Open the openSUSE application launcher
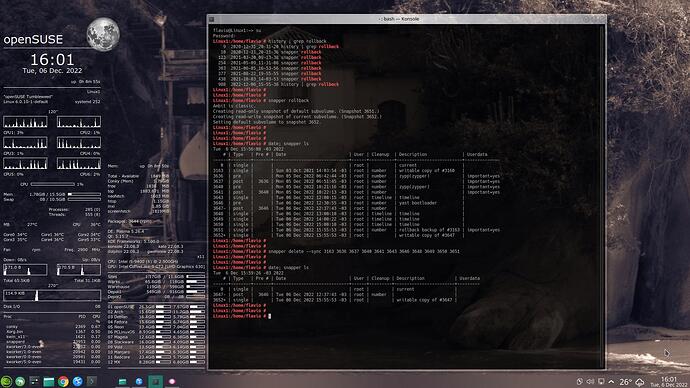 [6, 381]
